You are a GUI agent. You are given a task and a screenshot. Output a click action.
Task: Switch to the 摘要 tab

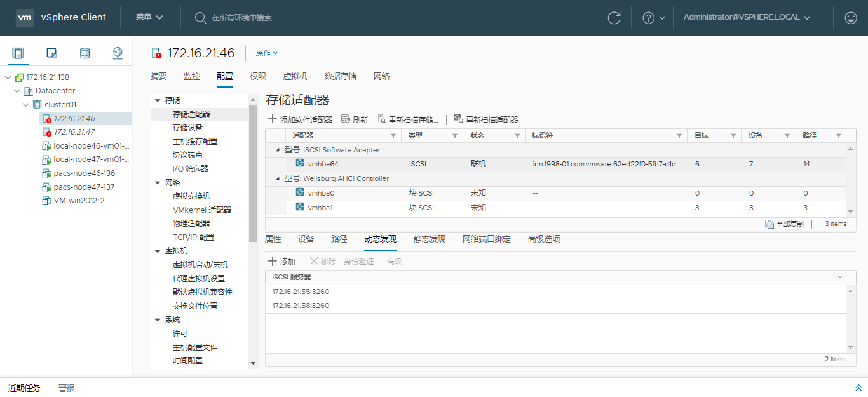(159, 77)
